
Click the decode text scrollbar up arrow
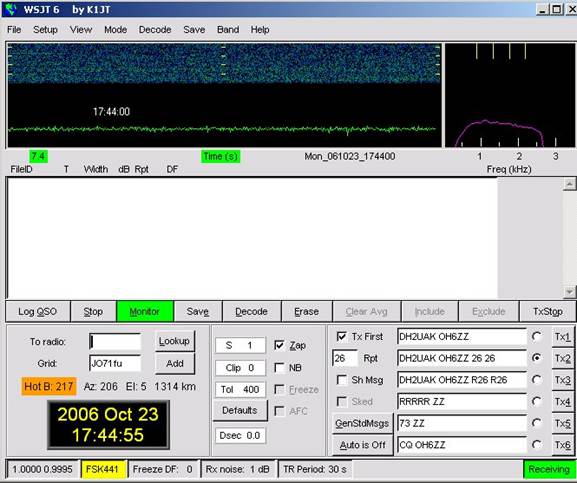569,184
